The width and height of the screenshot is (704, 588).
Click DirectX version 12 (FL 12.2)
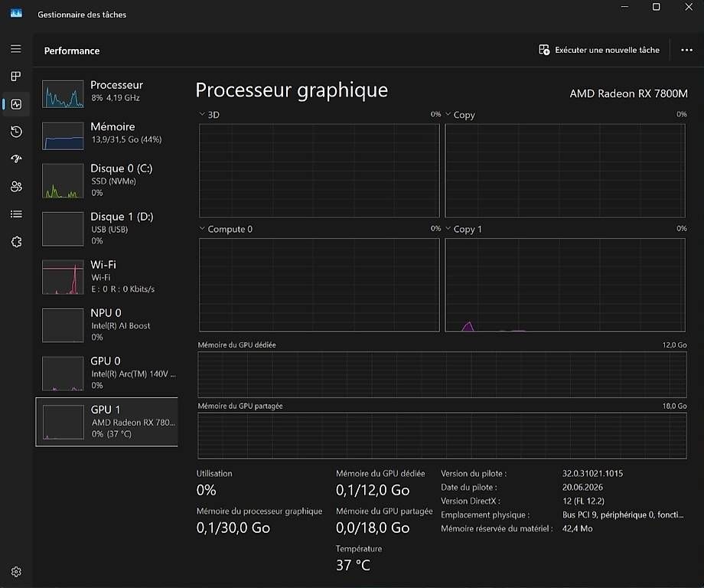pos(583,501)
